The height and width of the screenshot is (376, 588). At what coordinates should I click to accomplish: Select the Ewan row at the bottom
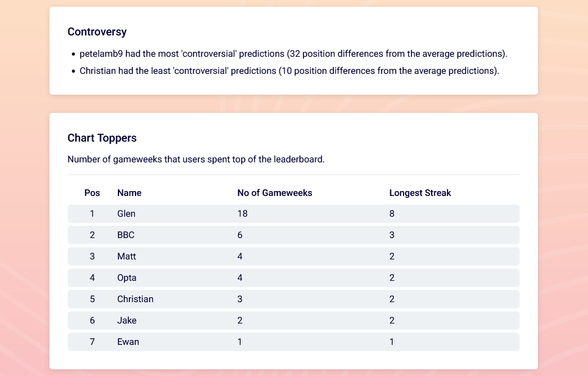pos(294,342)
